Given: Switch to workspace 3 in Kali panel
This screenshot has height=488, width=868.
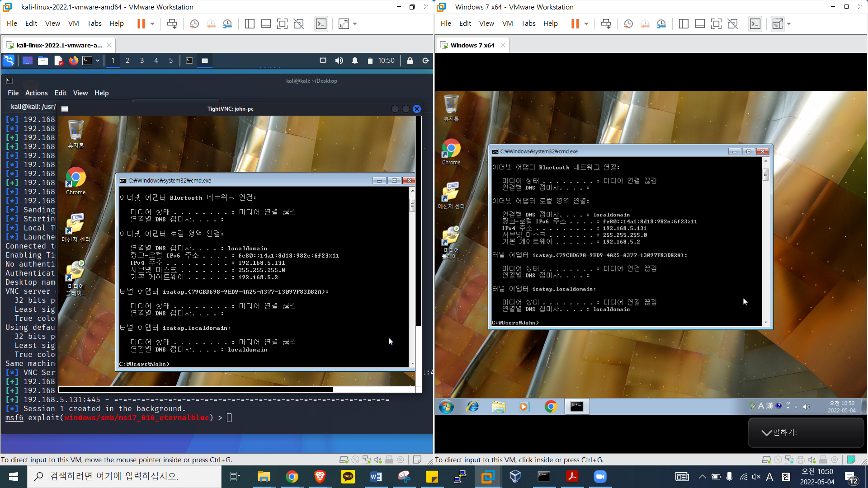Looking at the screenshot, I should click(142, 61).
